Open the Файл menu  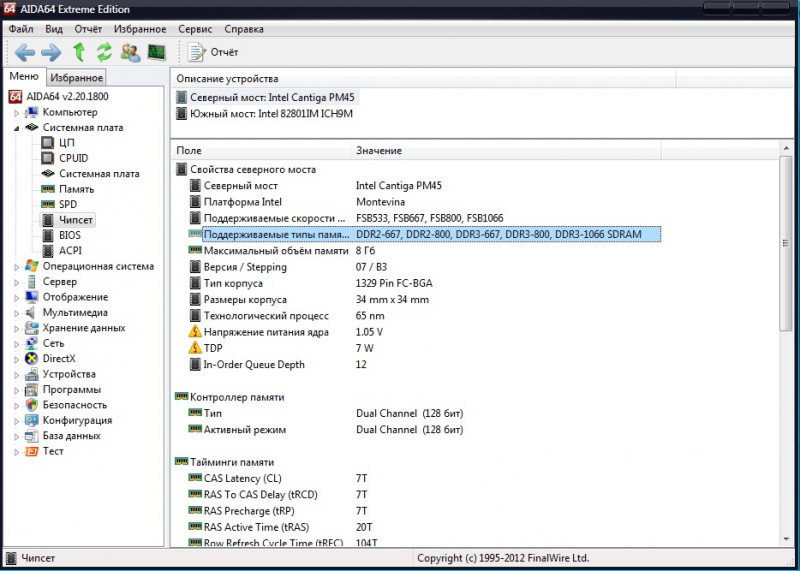[x=21, y=29]
